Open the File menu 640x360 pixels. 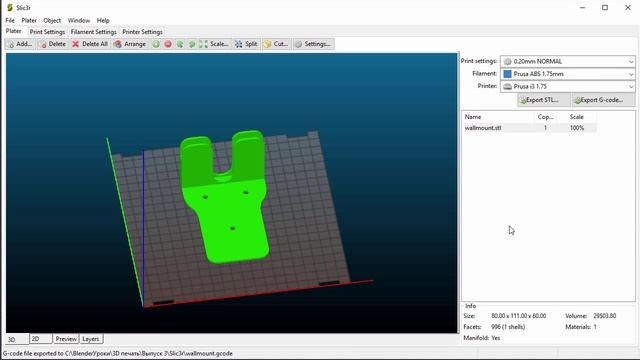click(10, 20)
